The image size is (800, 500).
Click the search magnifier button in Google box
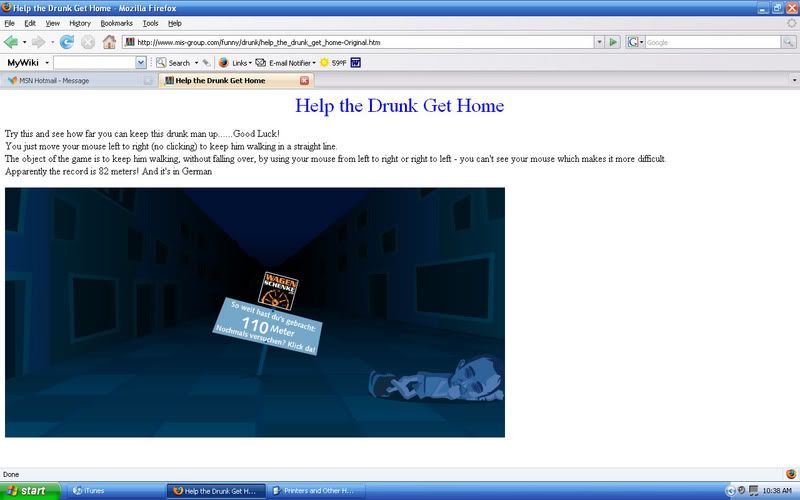(790, 42)
